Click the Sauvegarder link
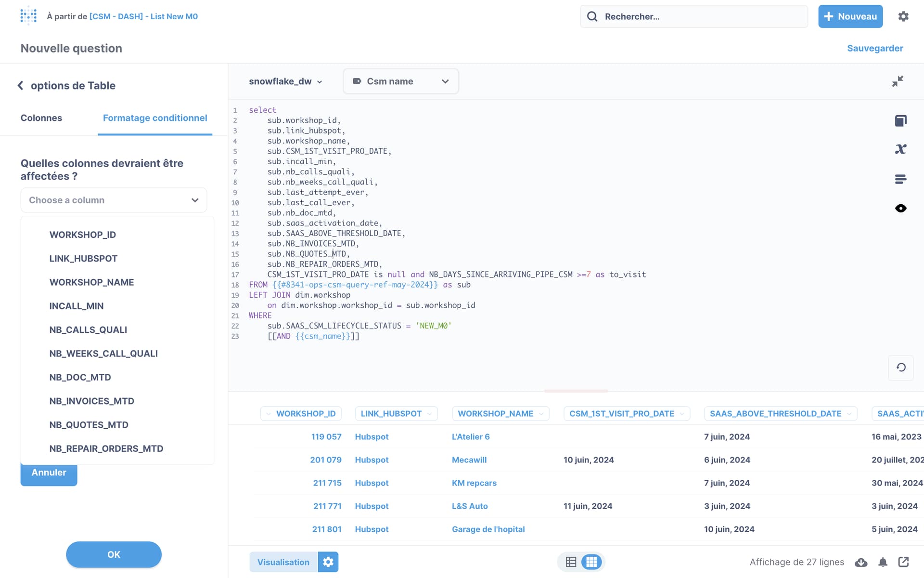The image size is (924, 578). tap(874, 48)
